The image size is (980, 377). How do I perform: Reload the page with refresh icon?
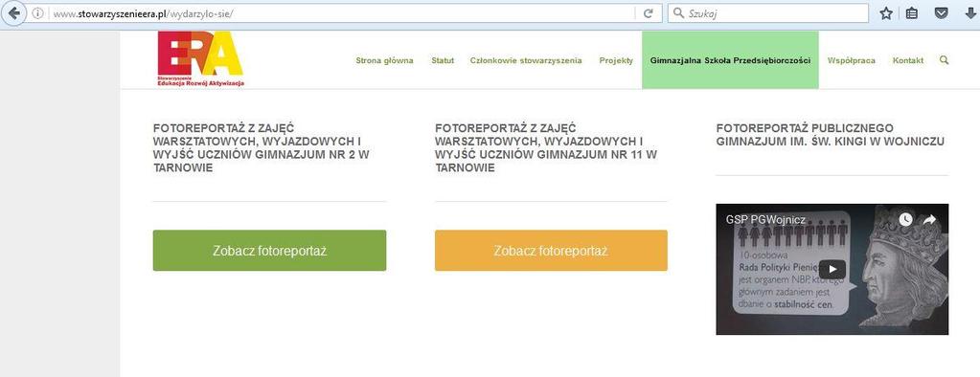(x=649, y=13)
